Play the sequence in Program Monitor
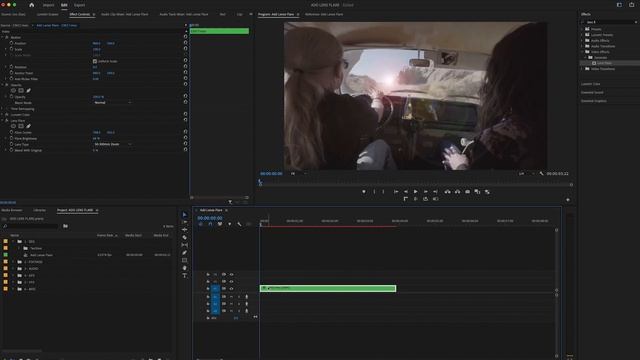The height and width of the screenshot is (360, 640). [416, 191]
